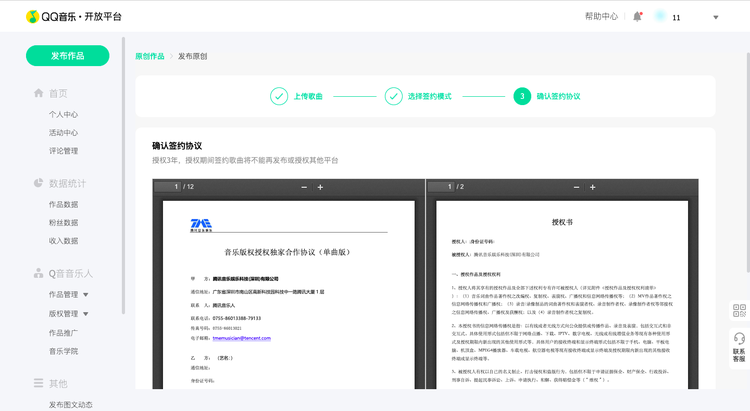Click page number field of 12-page document

[x=168, y=187]
